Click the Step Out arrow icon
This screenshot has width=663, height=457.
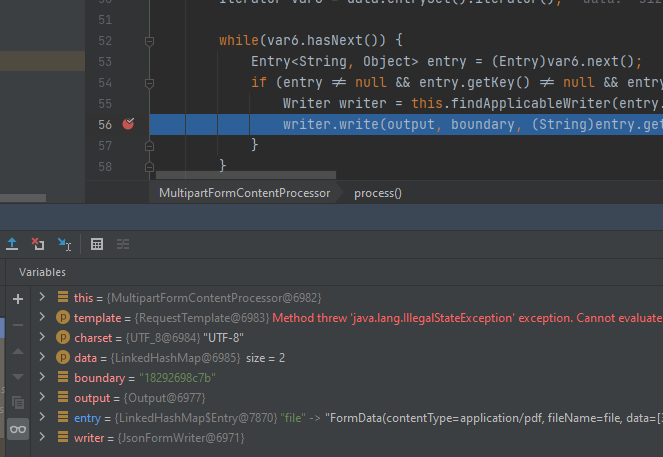click(12, 243)
